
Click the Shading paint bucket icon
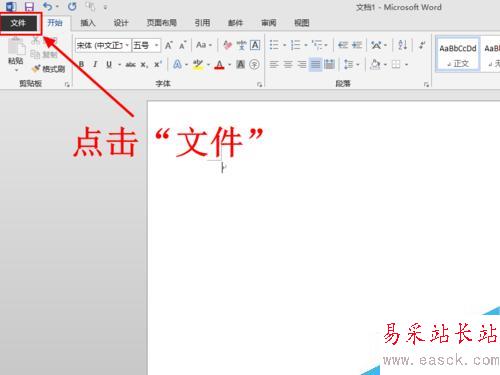pos(375,64)
